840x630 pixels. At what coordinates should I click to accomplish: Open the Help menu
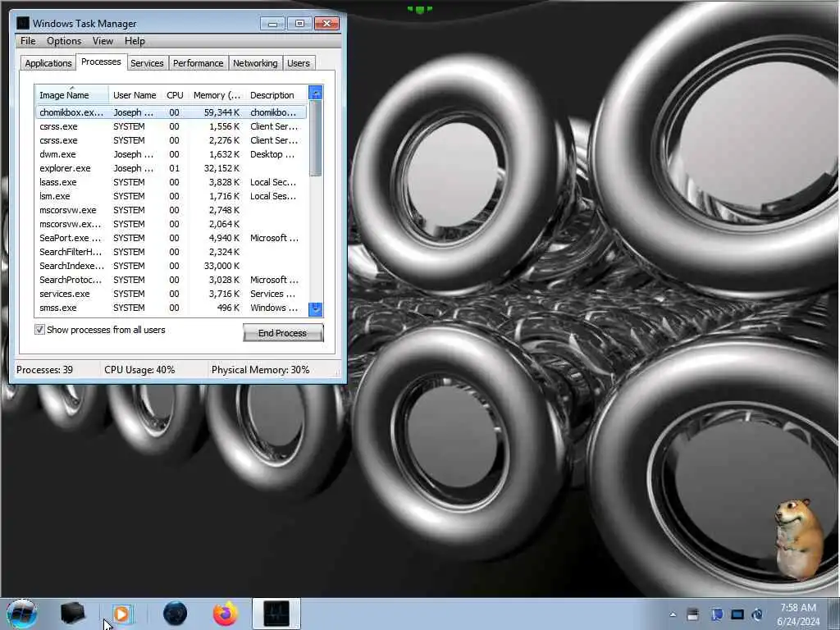click(135, 41)
